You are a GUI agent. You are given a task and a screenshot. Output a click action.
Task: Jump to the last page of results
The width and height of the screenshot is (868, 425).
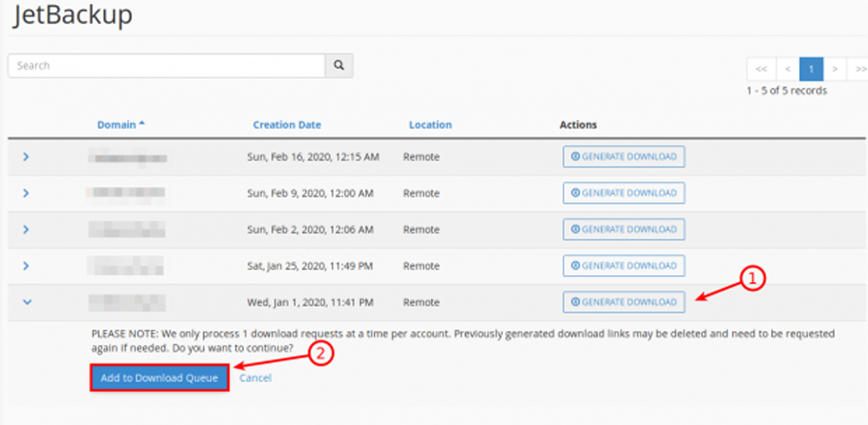pos(859,69)
